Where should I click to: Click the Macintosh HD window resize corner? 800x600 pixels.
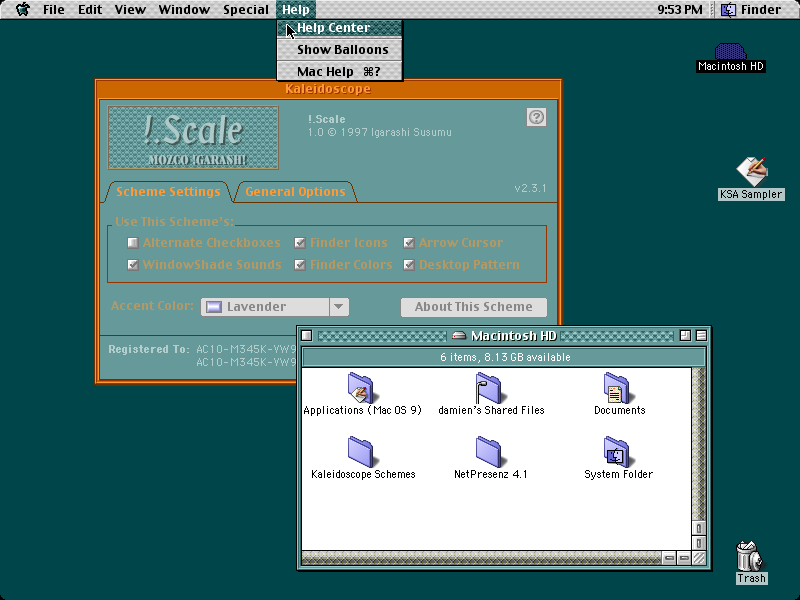tap(698, 558)
